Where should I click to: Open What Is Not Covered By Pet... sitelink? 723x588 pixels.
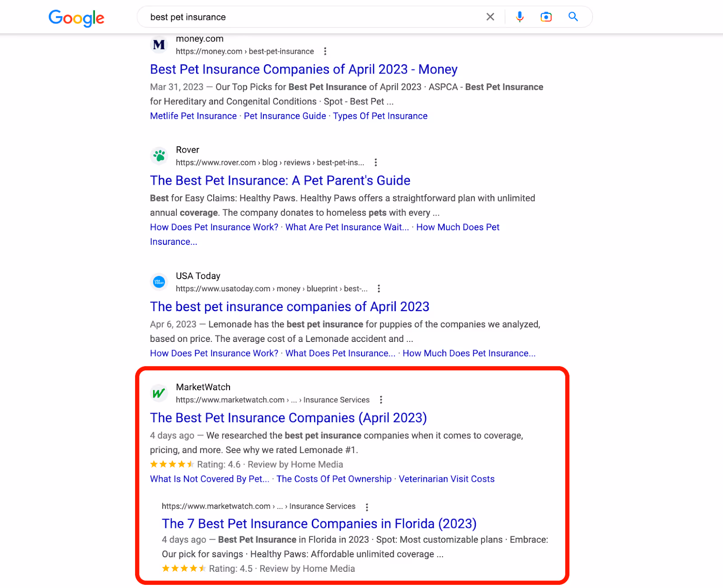(210, 479)
